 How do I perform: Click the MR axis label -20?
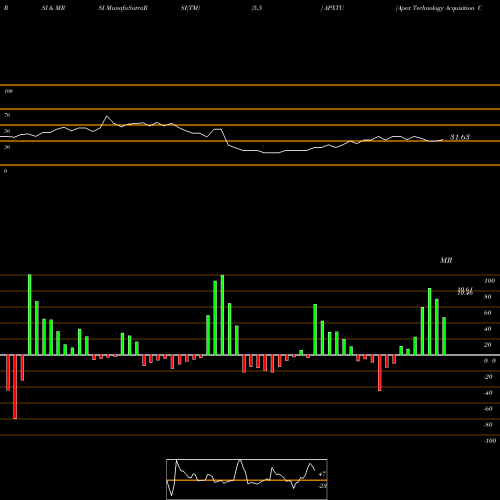488,377
